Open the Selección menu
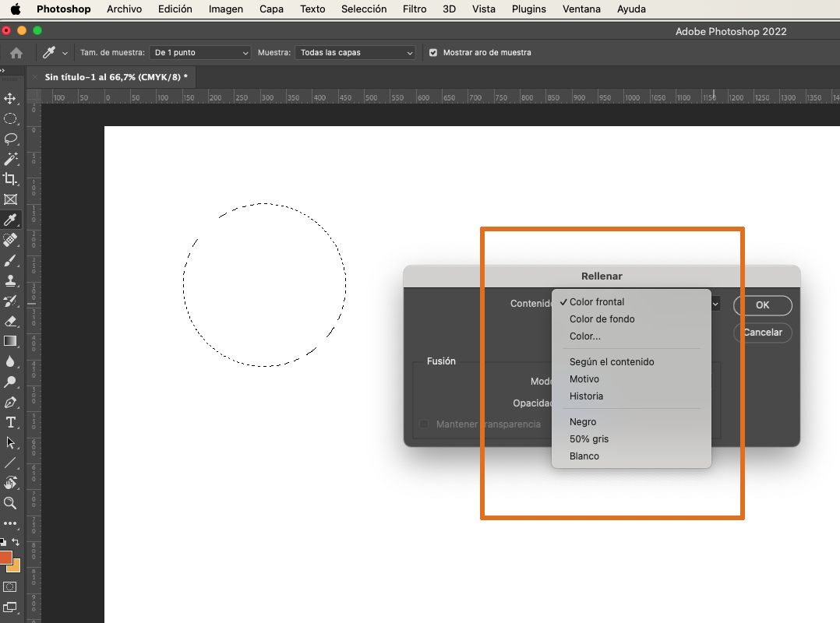The width and height of the screenshot is (840, 623). point(364,9)
